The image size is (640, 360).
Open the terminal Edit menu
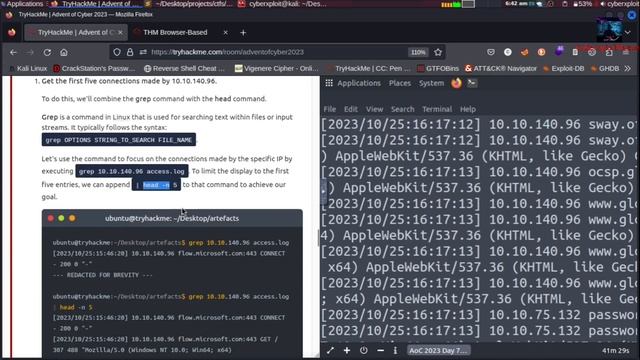click(351, 109)
